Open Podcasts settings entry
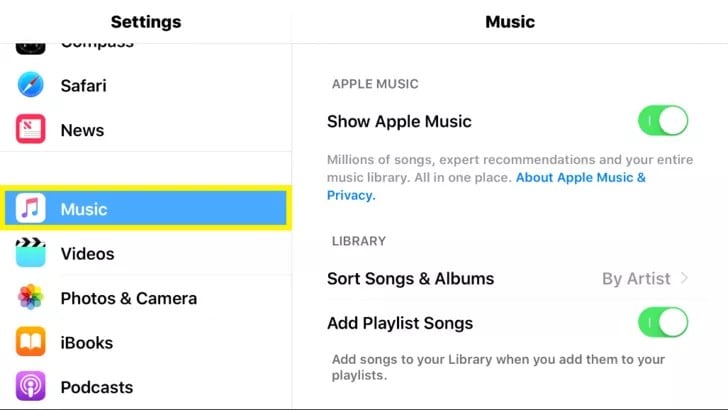The height and width of the screenshot is (410, 728). click(x=96, y=387)
